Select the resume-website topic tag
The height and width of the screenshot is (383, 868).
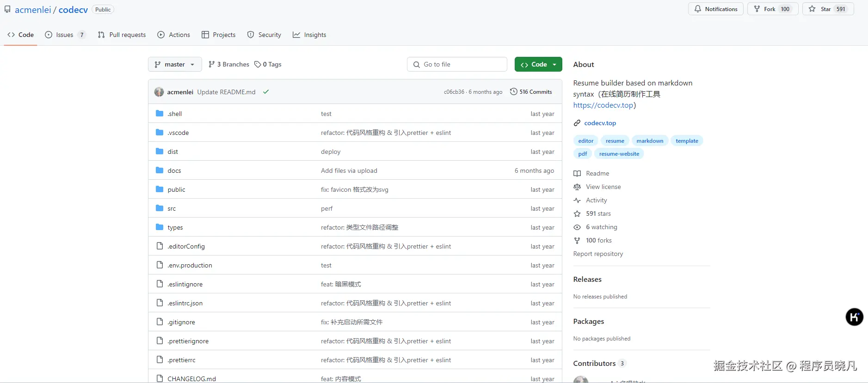[x=619, y=154]
